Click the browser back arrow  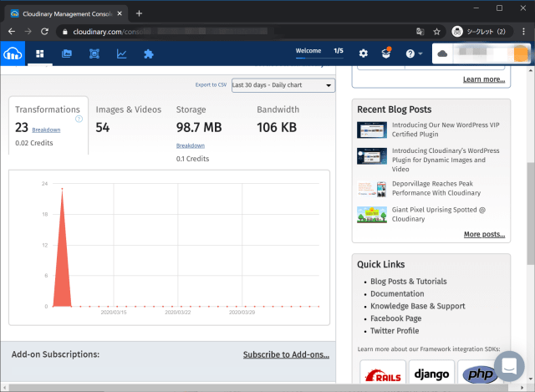pos(12,32)
